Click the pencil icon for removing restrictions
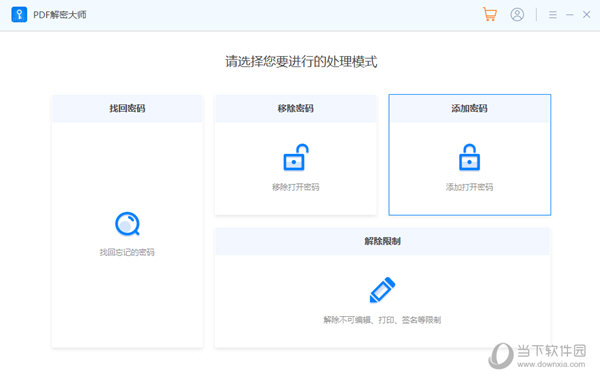Screen dimensions: 600x382 pos(382,290)
